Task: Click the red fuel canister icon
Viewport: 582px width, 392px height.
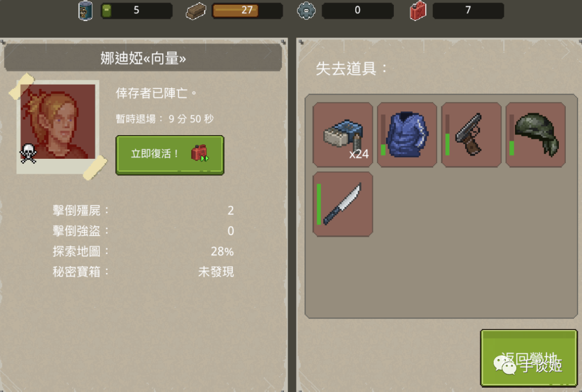Action: 418,11
